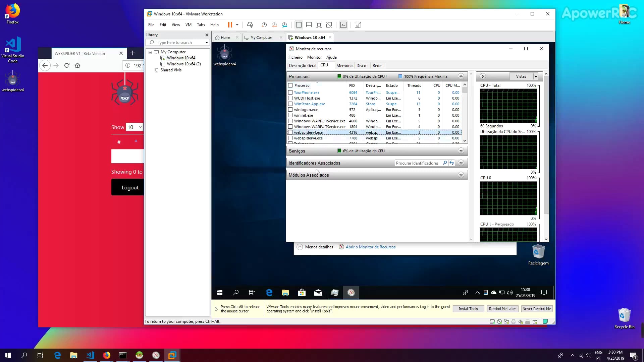Click the sound device icon in VM status bar
Viewport: 644px width, 362px height.
pos(520,321)
